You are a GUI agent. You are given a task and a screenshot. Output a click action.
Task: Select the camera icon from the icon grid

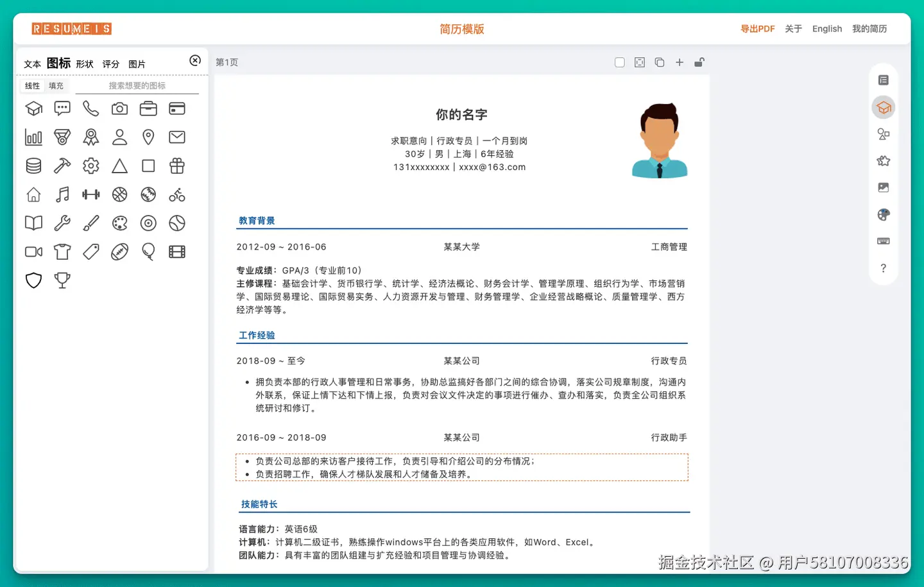119,108
